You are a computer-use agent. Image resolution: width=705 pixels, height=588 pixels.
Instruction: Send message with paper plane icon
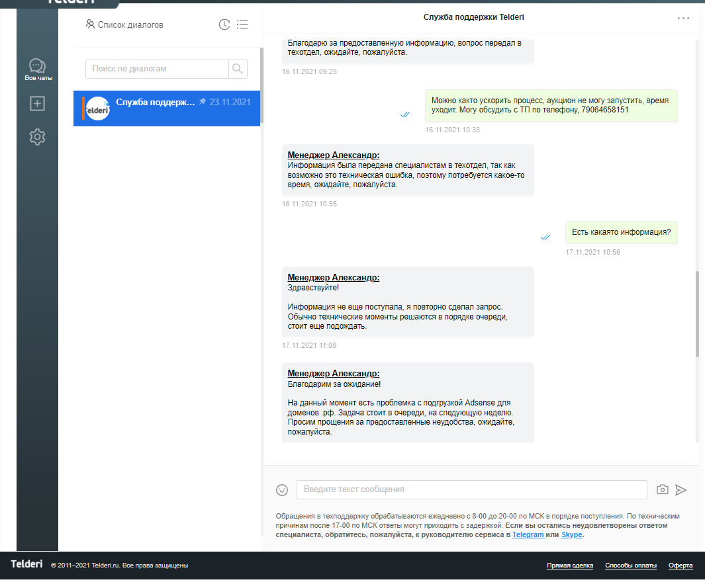[x=681, y=489]
